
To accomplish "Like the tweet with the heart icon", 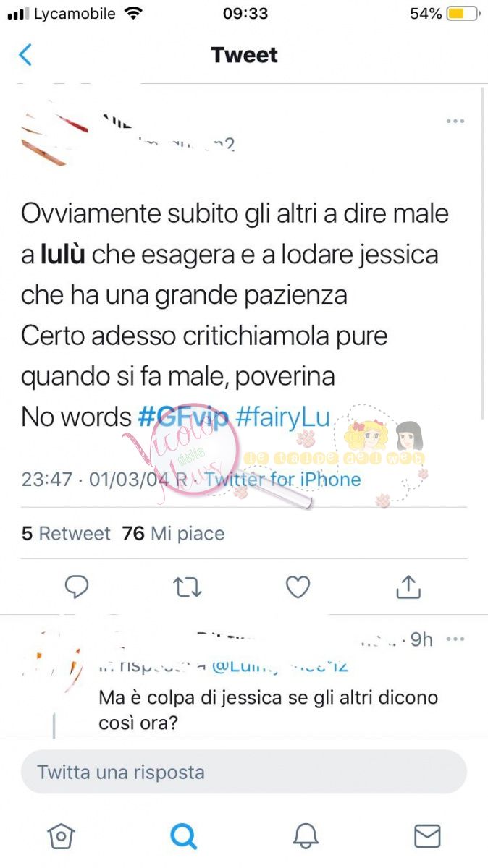I will [x=298, y=587].
